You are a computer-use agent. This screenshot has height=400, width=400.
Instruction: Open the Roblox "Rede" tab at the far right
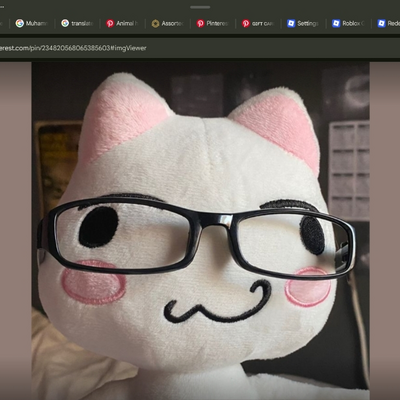[387, 23]
